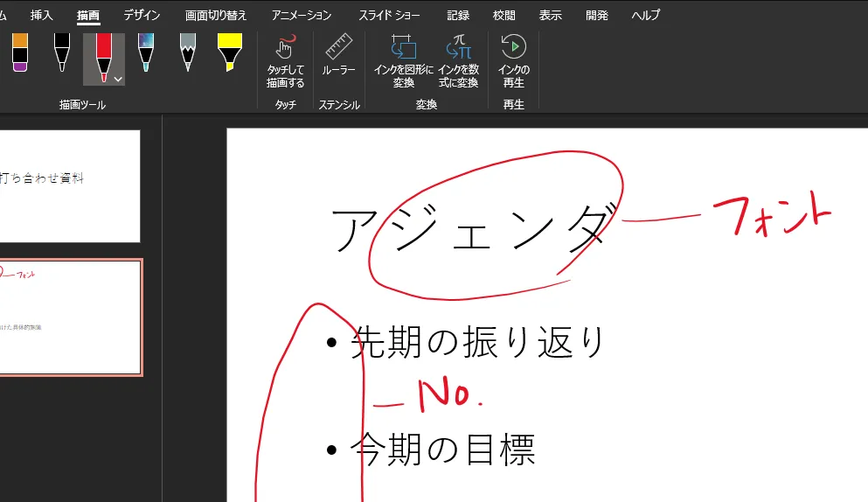Image resolution: width=868 pixels, height=502 pixels.
Task: Switch to the デザイン (Design) tab
Action: [x=142, y=16]
